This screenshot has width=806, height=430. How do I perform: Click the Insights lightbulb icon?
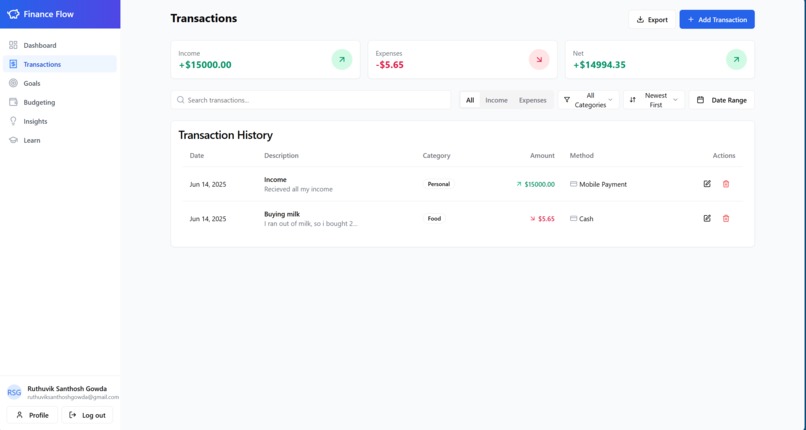(x=13, y=121)
